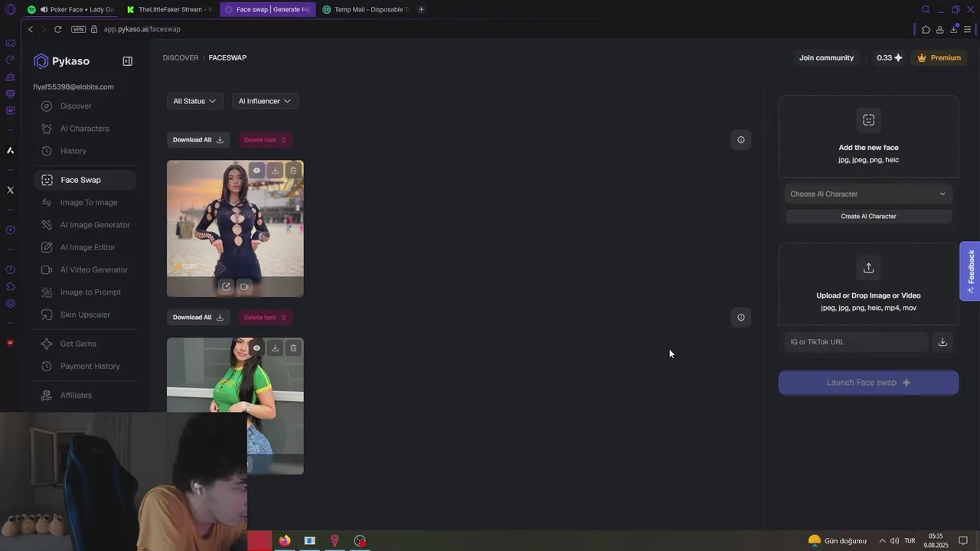Select Face Swap in sidebar
980x551 pixels.
tap(85, 180)
